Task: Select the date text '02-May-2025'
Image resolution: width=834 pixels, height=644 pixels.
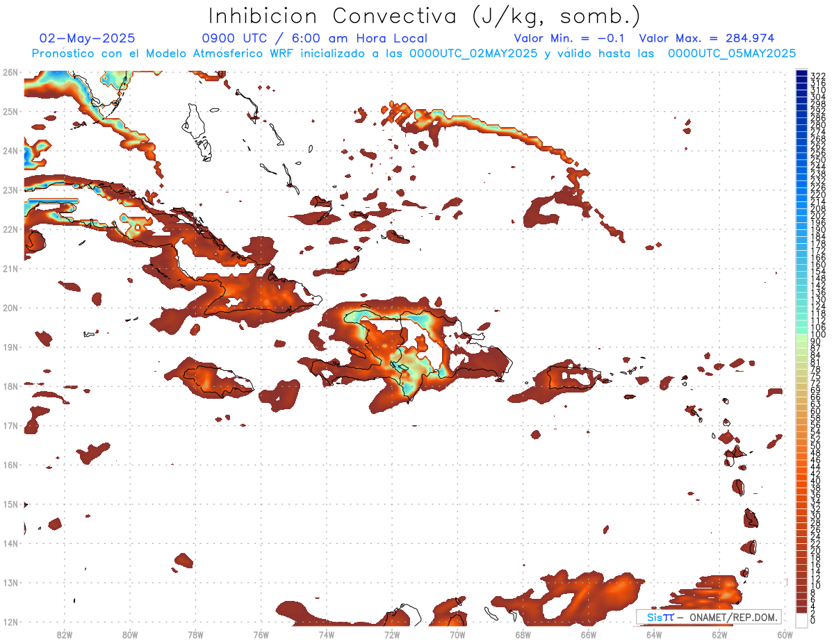Action: coord(88,38)
